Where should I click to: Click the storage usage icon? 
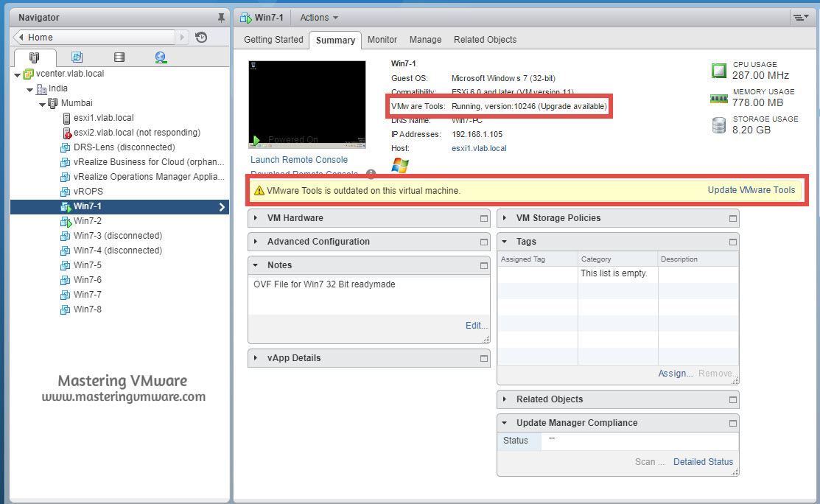pos(719,125)
